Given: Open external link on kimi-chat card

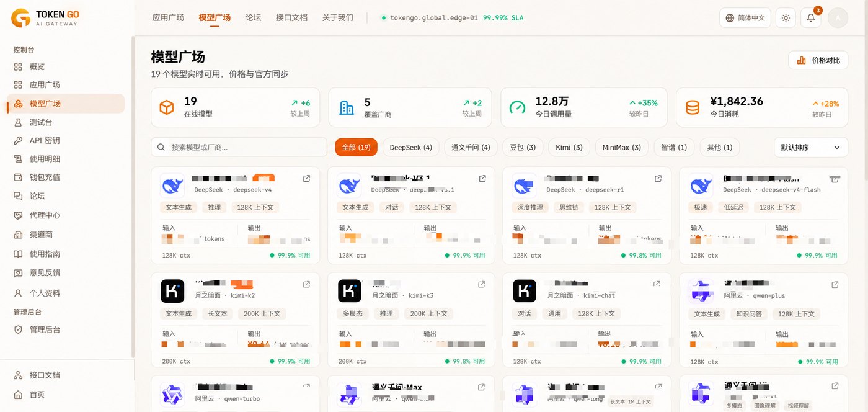Looking at the screenshot, I should tap(657, 284).
